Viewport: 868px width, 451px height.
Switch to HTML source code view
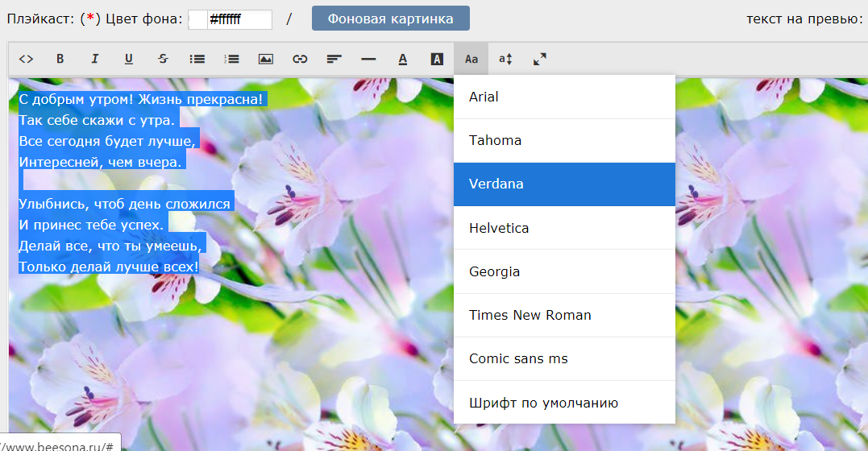click(x=27, y=59)
